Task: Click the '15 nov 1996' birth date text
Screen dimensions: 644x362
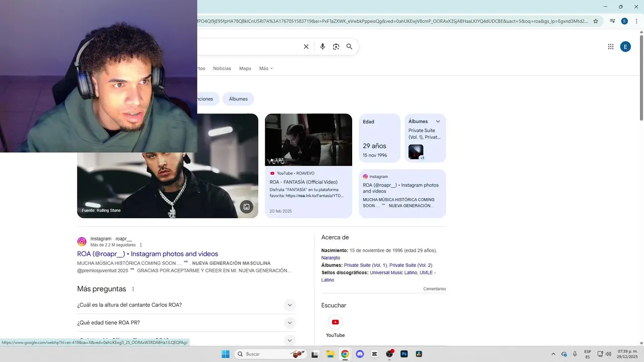Action: pyautogui.click(x=375, y=155)
